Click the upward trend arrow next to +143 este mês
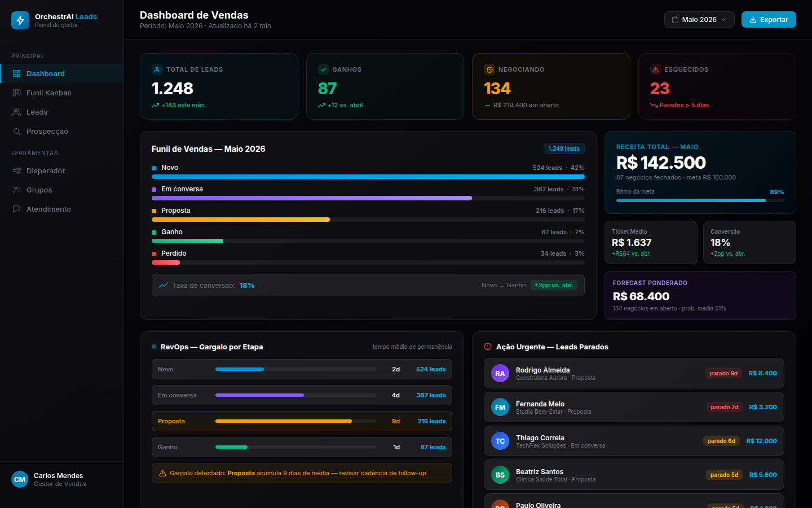This screenshot has width=812, height=508. click(155, 106)
